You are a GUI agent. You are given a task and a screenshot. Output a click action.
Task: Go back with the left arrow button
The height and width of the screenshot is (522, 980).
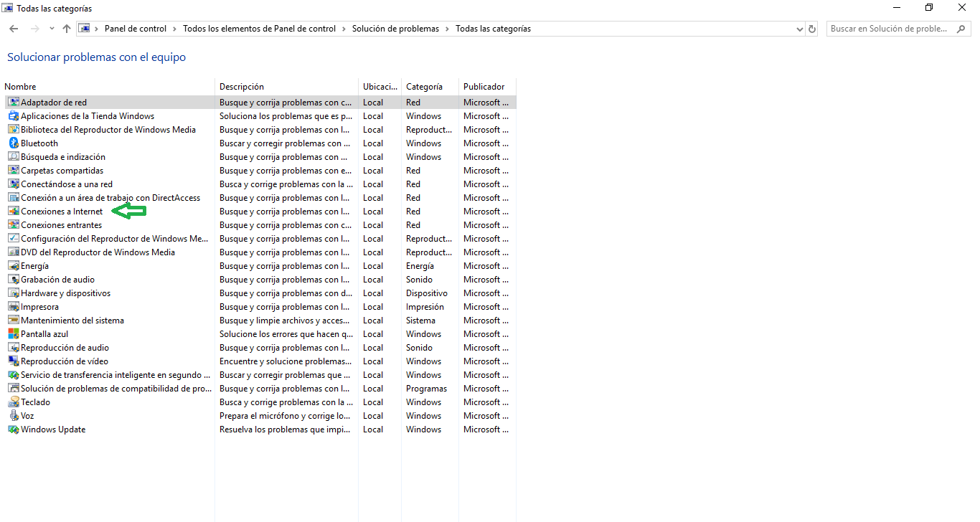tap(14, 29)
